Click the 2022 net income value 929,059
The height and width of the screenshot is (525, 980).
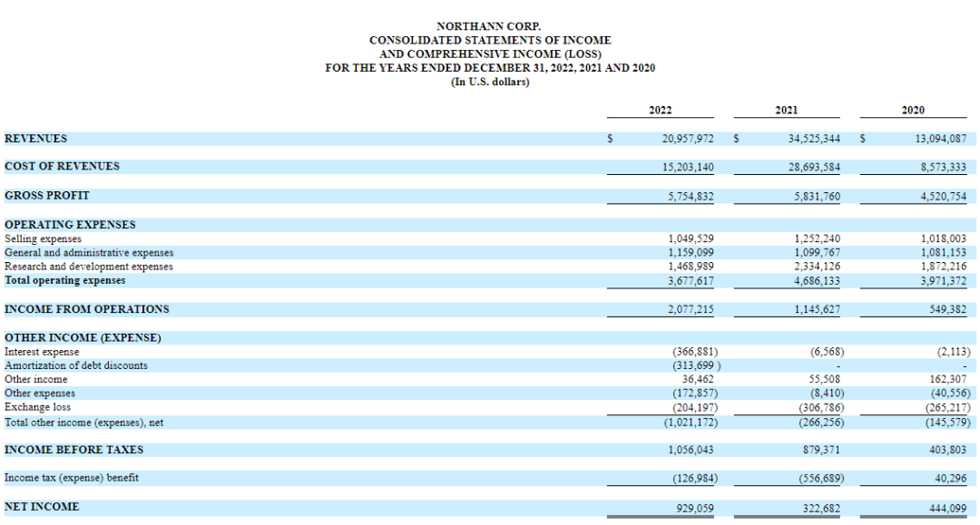[694, 507]
